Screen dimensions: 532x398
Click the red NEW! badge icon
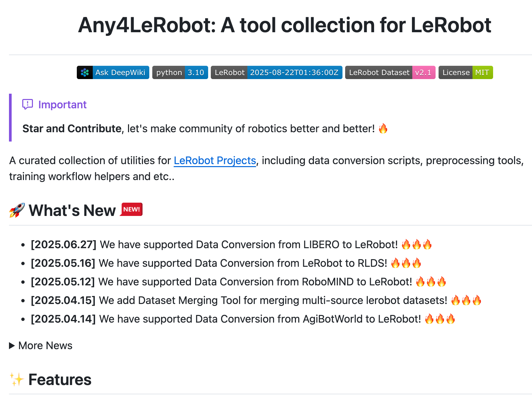point(131,209)
